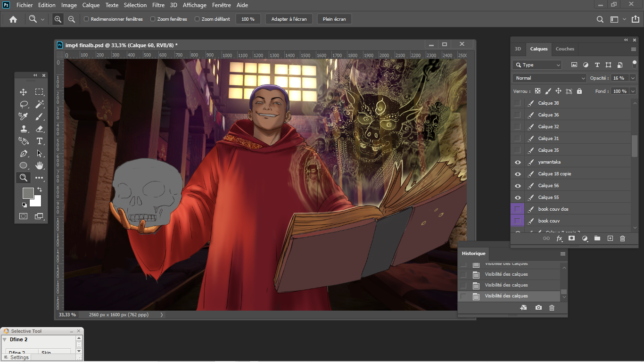Activate the Clone Stamp tool
This screenshot has height=362, width=644.
[23, 129]
